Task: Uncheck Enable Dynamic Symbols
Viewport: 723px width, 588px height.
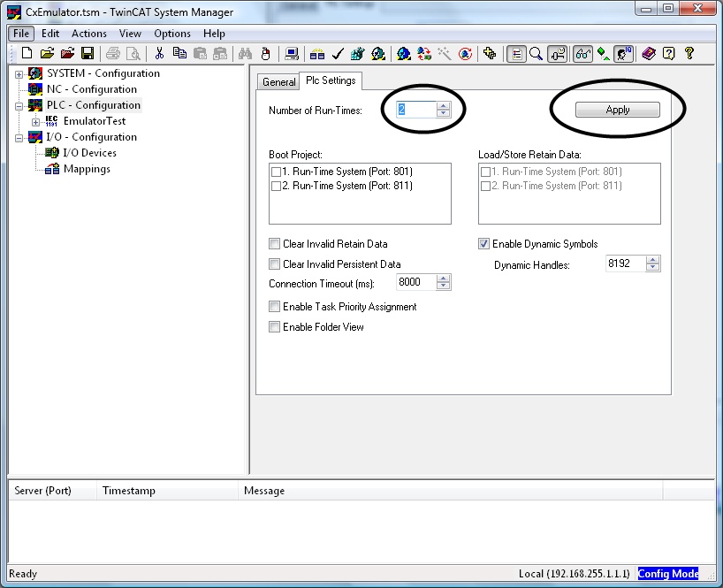Action: tap(483, 243)
